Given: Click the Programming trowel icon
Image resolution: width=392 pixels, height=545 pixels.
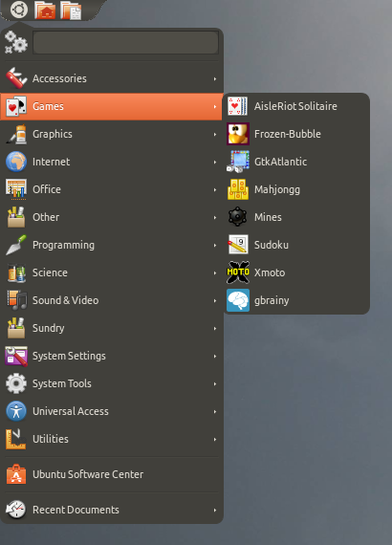Looking at the screenshot, I should [16, 245].
